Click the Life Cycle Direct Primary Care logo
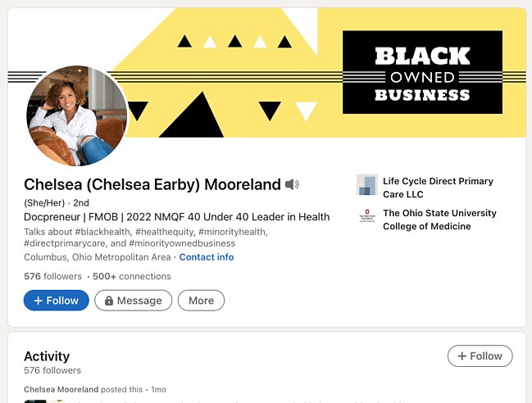 366,185
